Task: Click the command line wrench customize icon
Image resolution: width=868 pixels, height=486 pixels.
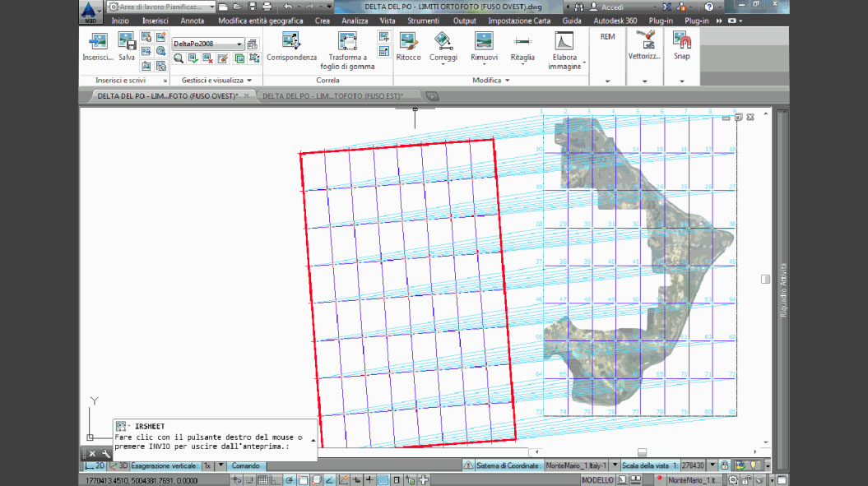Action: coord(106,454)
